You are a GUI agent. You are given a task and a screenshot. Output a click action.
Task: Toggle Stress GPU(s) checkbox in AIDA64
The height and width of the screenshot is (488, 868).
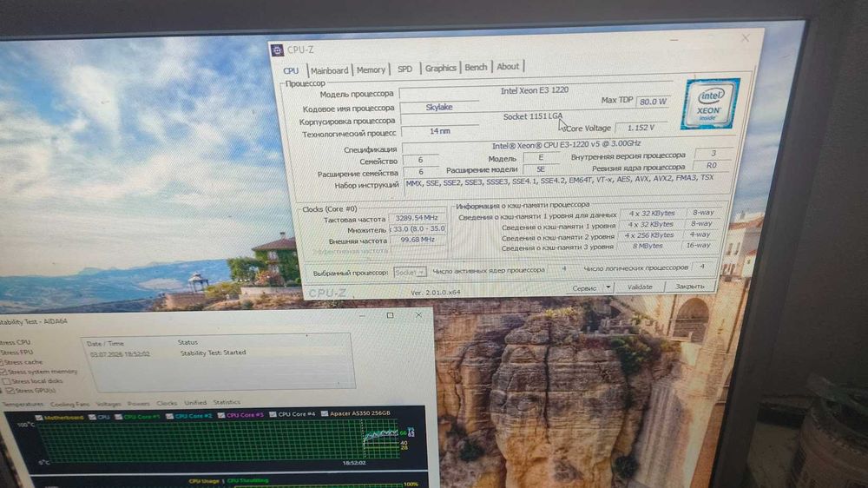point(10,391)
